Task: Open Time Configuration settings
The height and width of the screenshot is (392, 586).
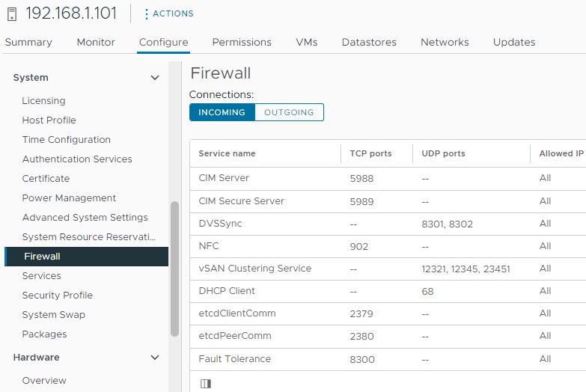Action: click(66, 140)
